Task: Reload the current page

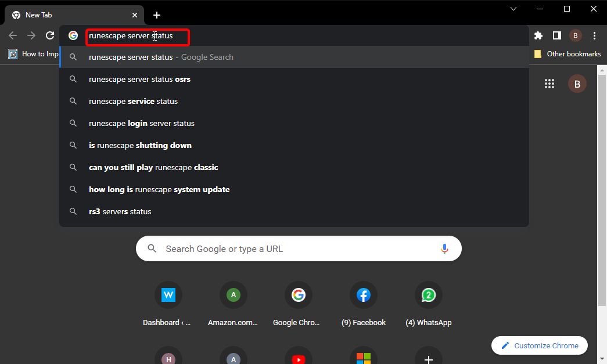Action: pos(50,35)
